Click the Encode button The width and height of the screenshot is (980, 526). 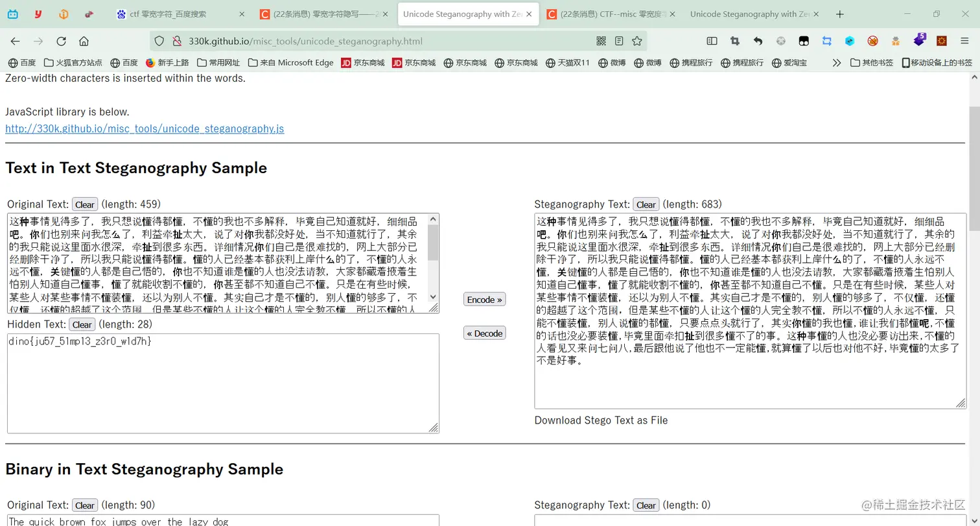(x=484, y=299)
